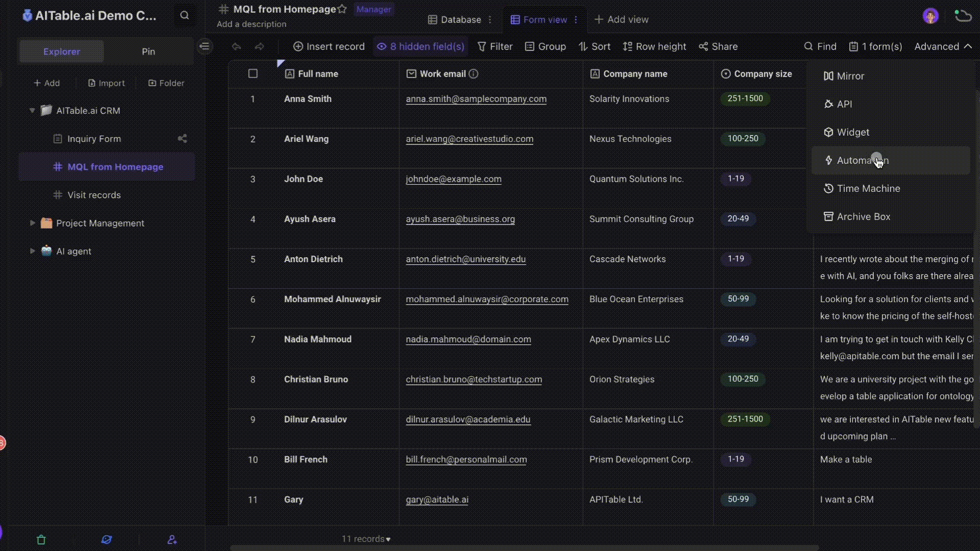Switch to the Form view tab
This screenshot has width=980, height=551.
(538, 19)
